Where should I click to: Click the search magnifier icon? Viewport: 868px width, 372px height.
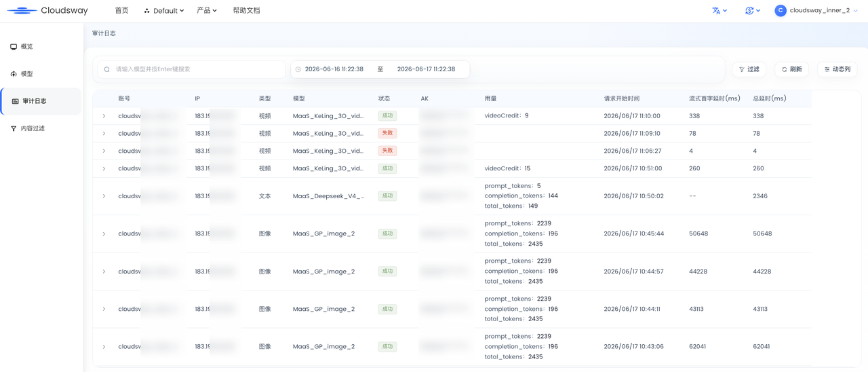107,69
